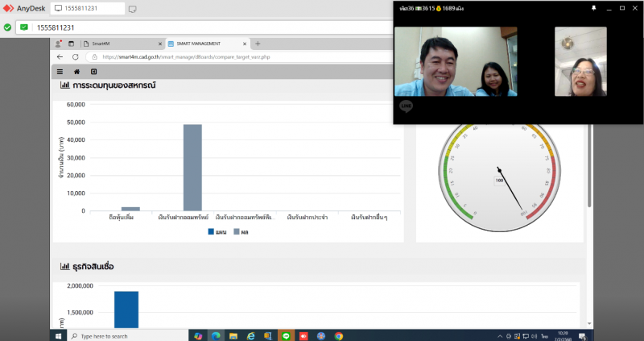Open a new browser tab

(x=258, y=44)
